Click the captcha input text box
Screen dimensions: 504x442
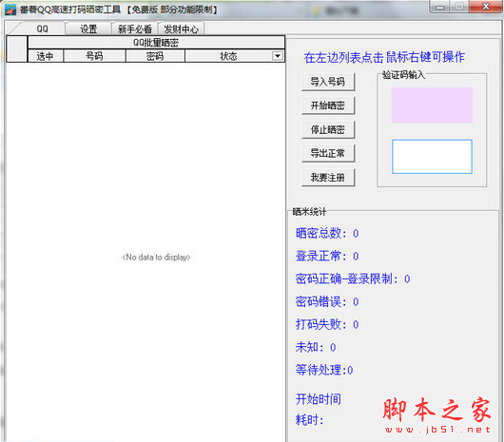[432, 157]
